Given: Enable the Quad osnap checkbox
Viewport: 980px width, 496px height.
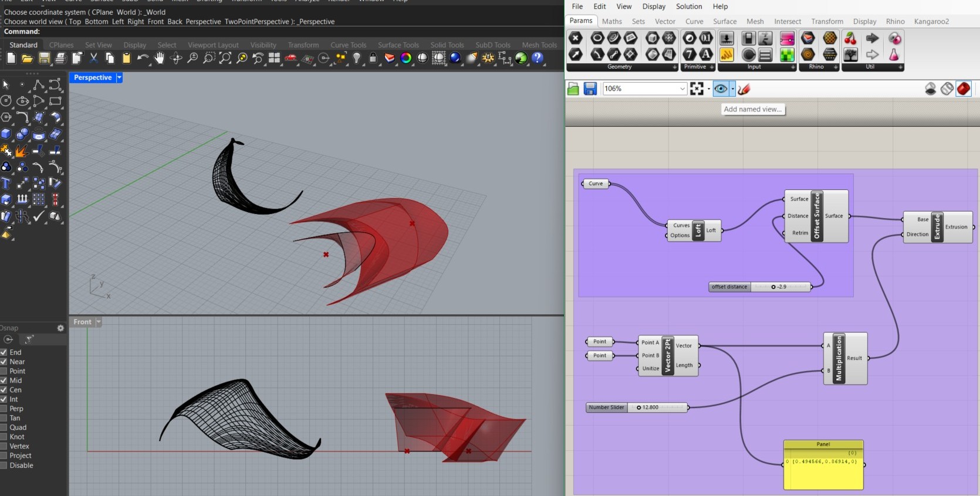Looking at the screenshot, I should coord(4,427).
